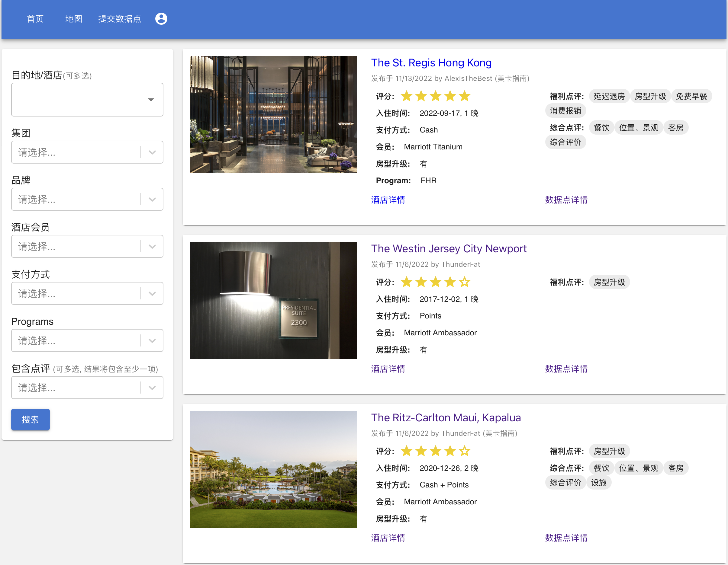Click 位置、景观 tag on Ritz-Carlton card
This screenshot has height=565, width=728.
638,468
